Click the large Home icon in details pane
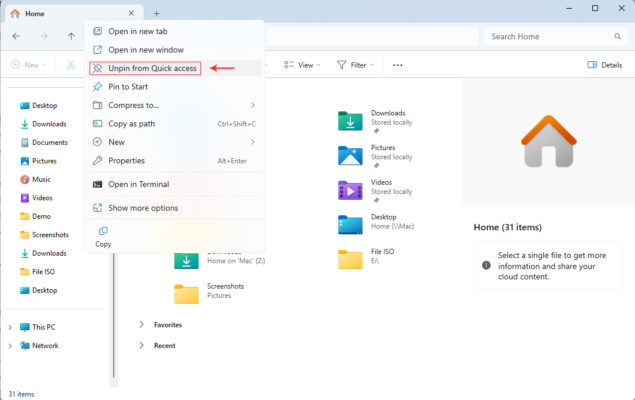This screenshot has height=400, width=635. point(549,141)
